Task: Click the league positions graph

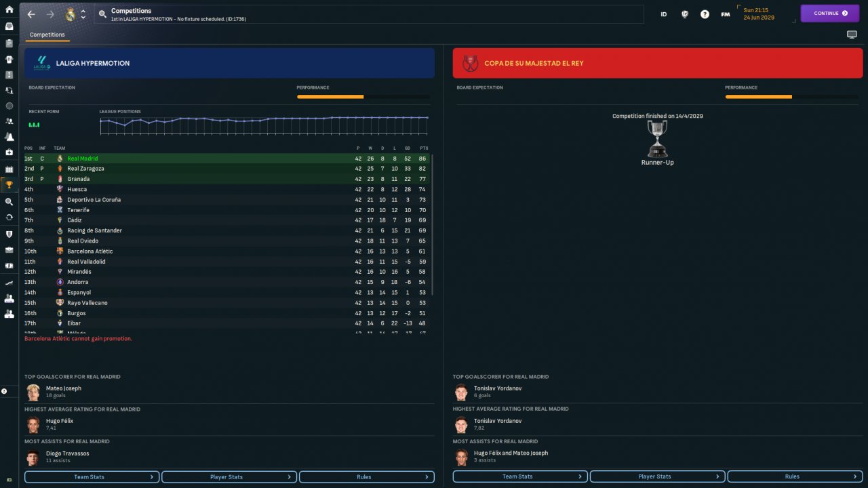Action: pos(264,126)
